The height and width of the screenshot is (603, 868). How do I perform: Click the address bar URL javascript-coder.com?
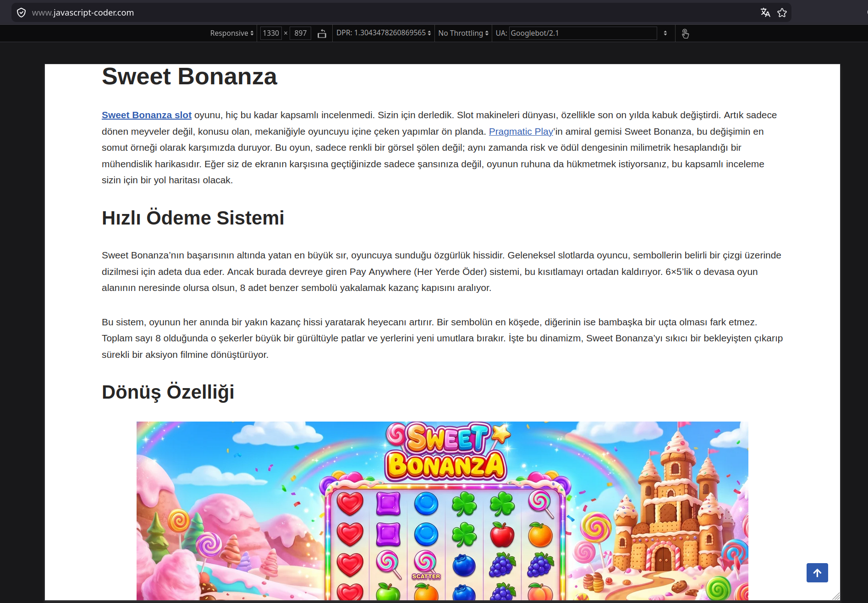click(83, 12)
